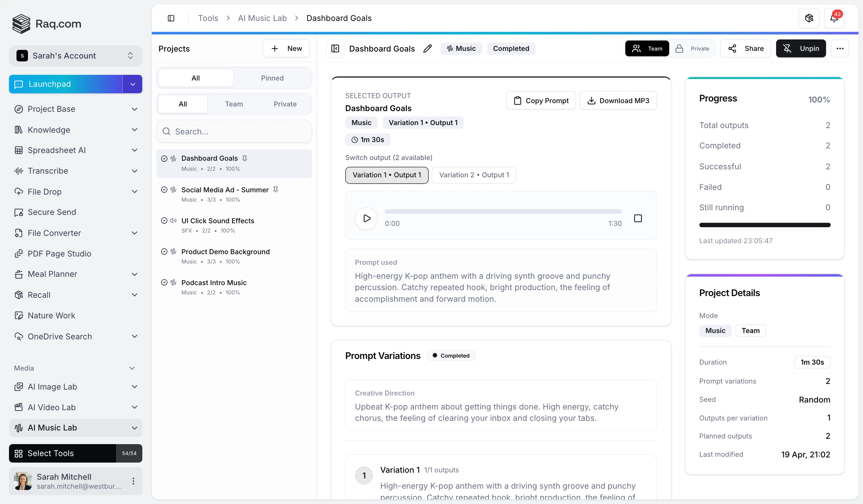Viewport: 863px width, 504px height.
Task: Open Sarah's Account switcher dropdown
Action: click(75, 56)
